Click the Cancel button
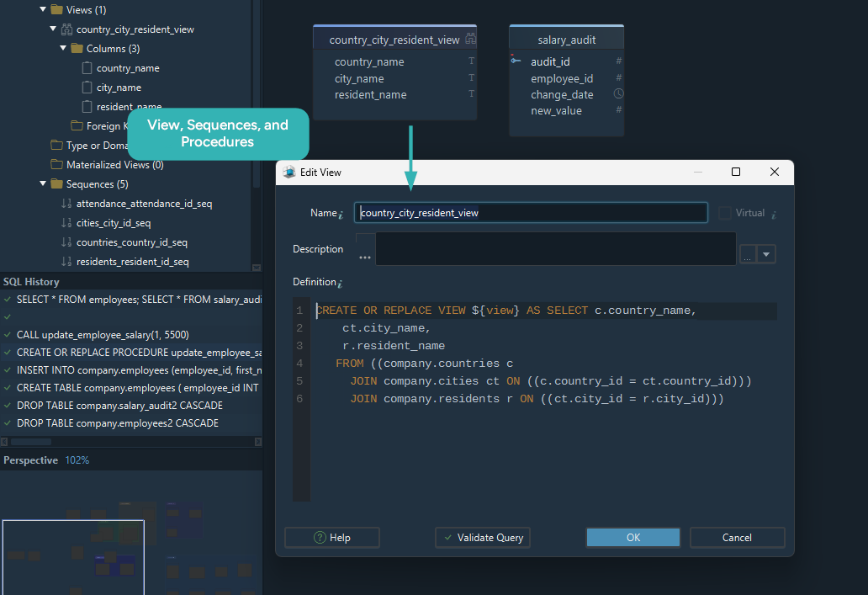The width and height of the screenshot is (868, 595). 737,538
